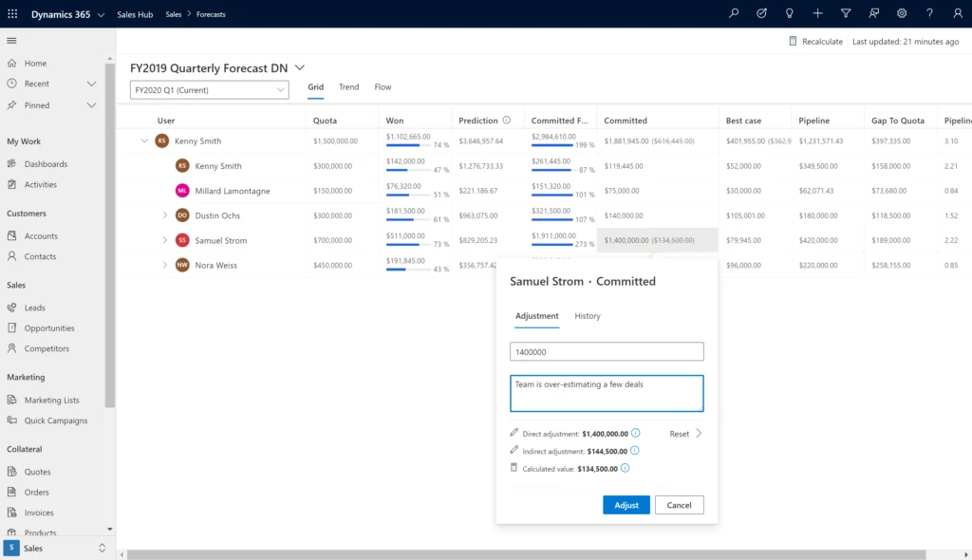Viewport: 972px width, 560px height.
Task: Toggle the hamburger navigation menu
Action: pyautogui.click(x=12, y=41)
